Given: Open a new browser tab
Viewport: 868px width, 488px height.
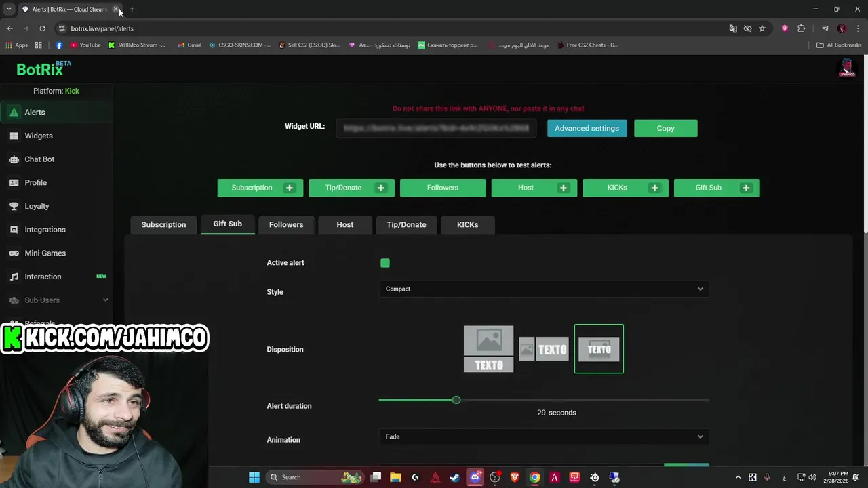Looking at the screenshot, I should [132, 9].
